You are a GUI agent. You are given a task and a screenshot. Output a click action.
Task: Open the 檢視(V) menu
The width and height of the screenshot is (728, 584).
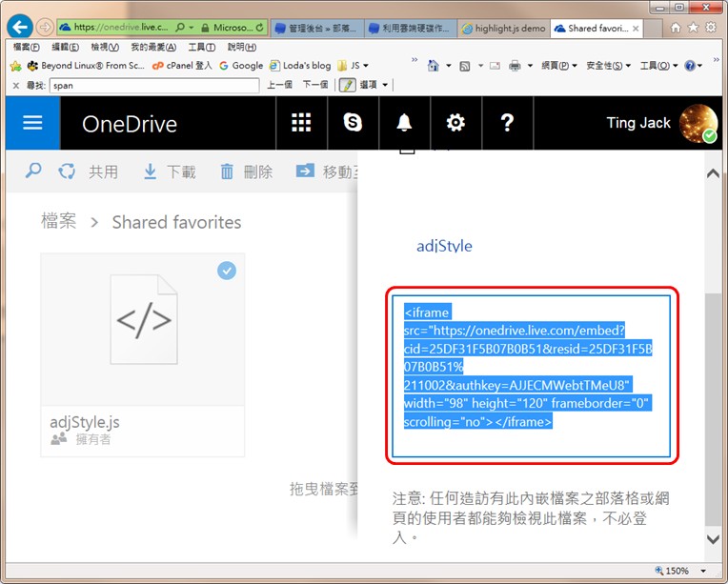tap(105, 47)
